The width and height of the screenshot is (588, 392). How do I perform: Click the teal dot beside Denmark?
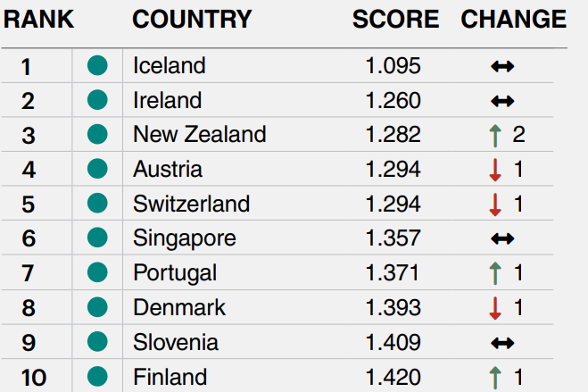coord(97,307)
